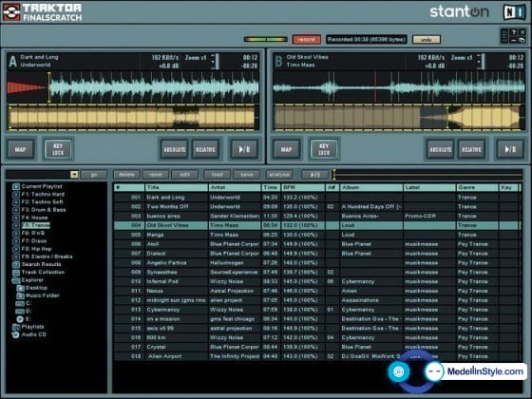
Task: Sort by the Time column header
Action: [271, 188]
